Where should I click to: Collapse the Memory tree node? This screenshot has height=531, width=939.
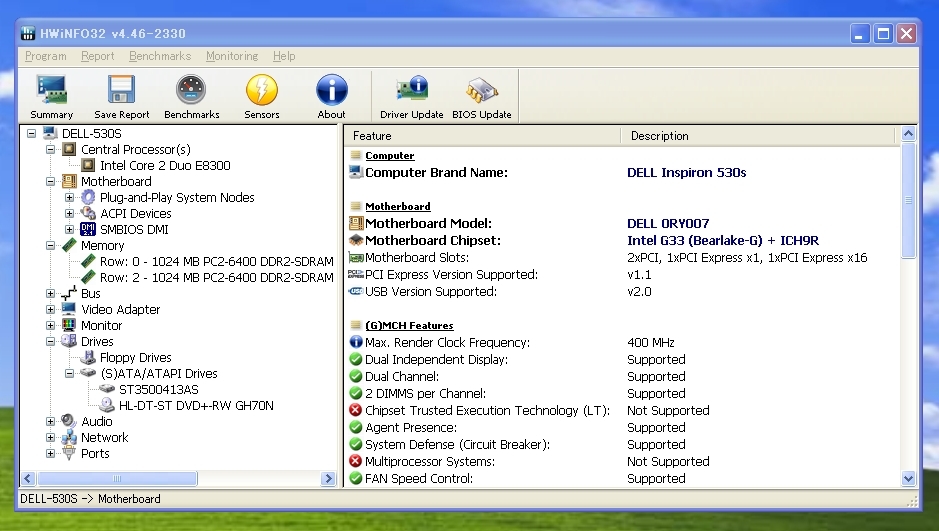pyautogui.click(x=51, y=246)
